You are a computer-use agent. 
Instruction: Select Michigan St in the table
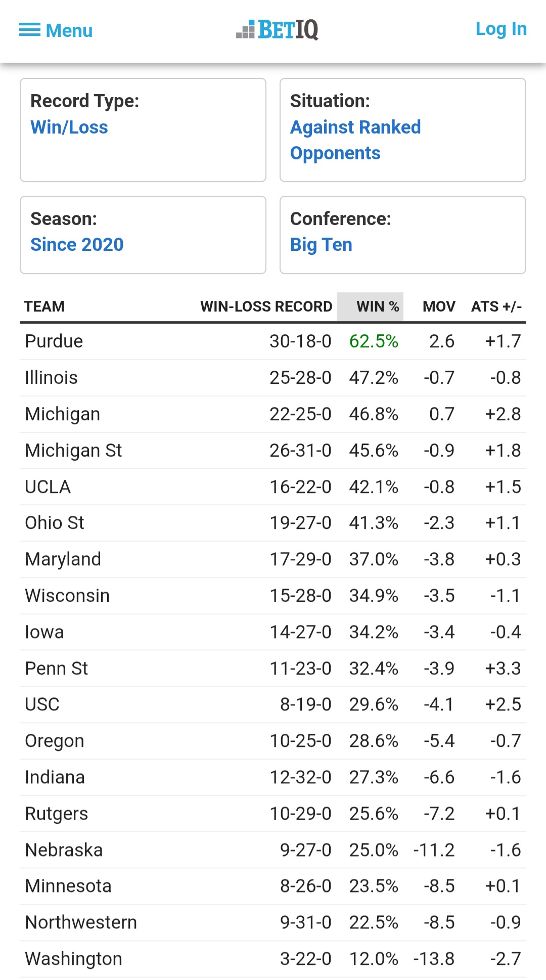(74, 451)
